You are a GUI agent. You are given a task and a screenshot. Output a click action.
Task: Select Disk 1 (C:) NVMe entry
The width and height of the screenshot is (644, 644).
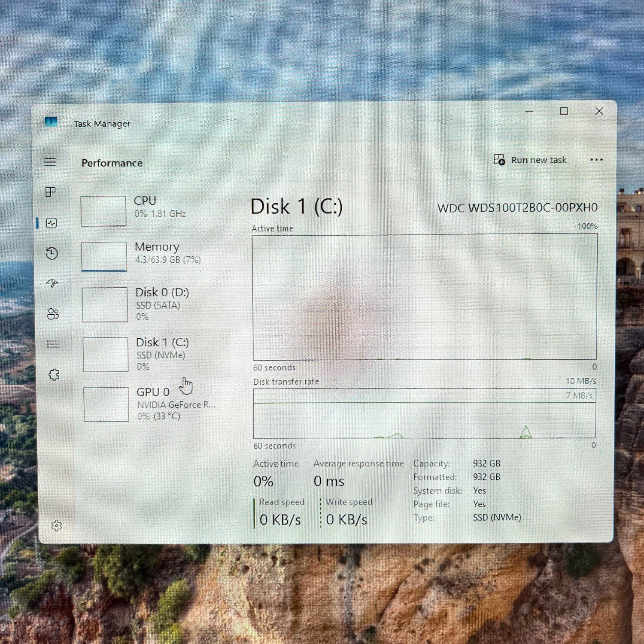pyautogui.click(x=150, y=354)
